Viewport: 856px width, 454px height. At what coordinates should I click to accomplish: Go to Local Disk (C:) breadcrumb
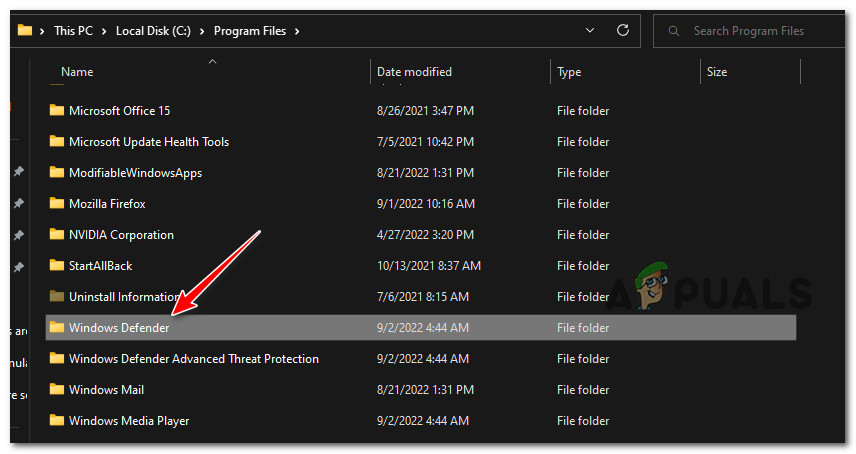154,31
